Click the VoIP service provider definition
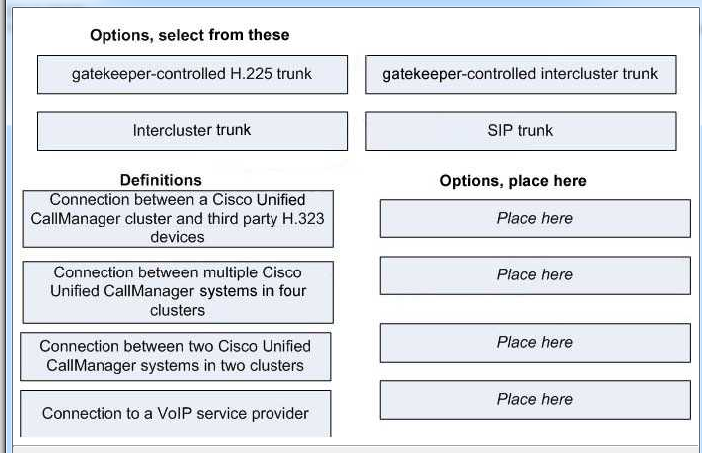The width and height of the screenshot is (702, 453). (176, 413)
